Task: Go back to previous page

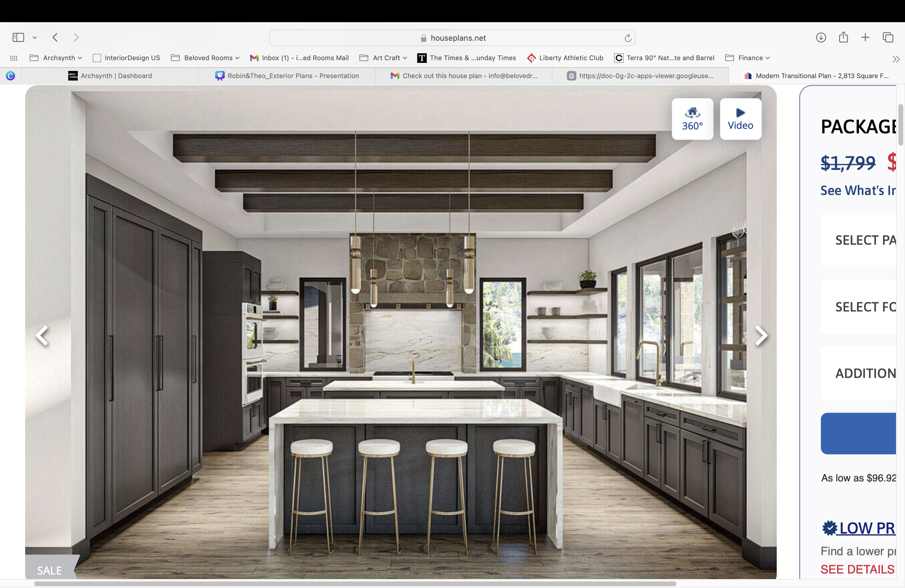Action: pyautogui.click(x=55, y=37)
